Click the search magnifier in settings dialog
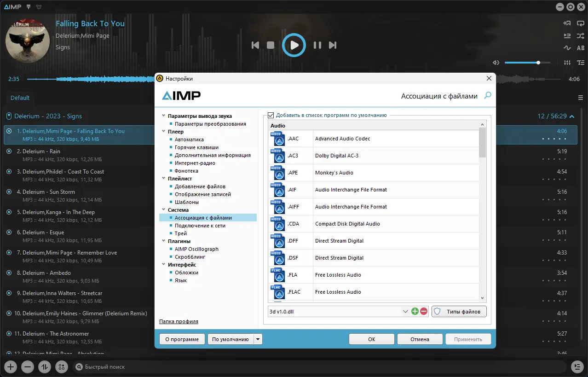This screenshot has width=588, height=377. [x=488, y=96]
